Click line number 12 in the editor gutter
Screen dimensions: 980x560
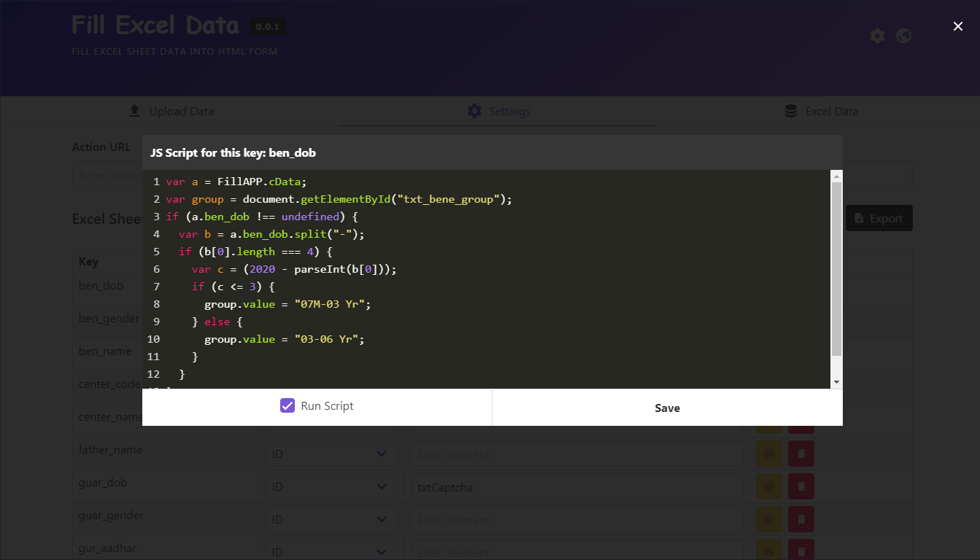(153, 374)
